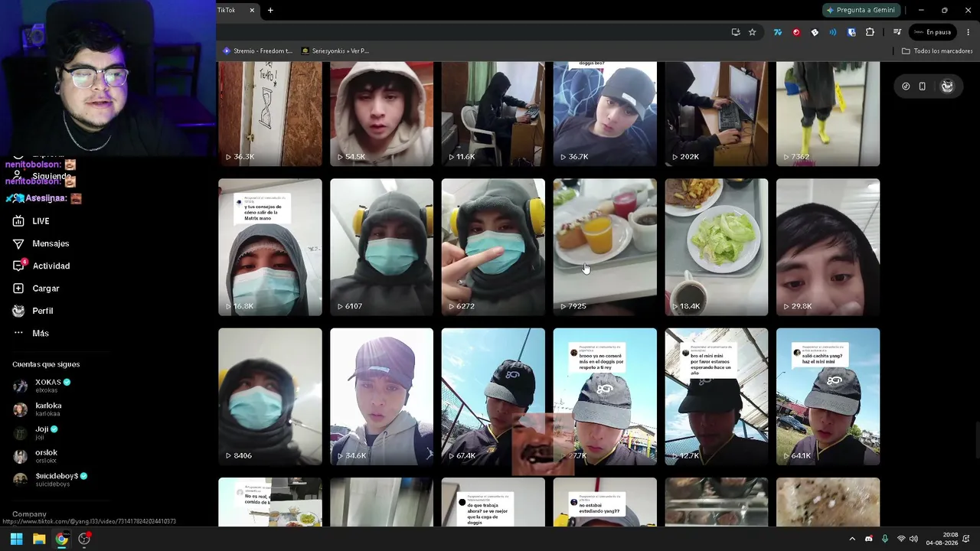Open the video with 36.7K views
The height and width of the screenshot is (551, 980).
click(605, 114)
